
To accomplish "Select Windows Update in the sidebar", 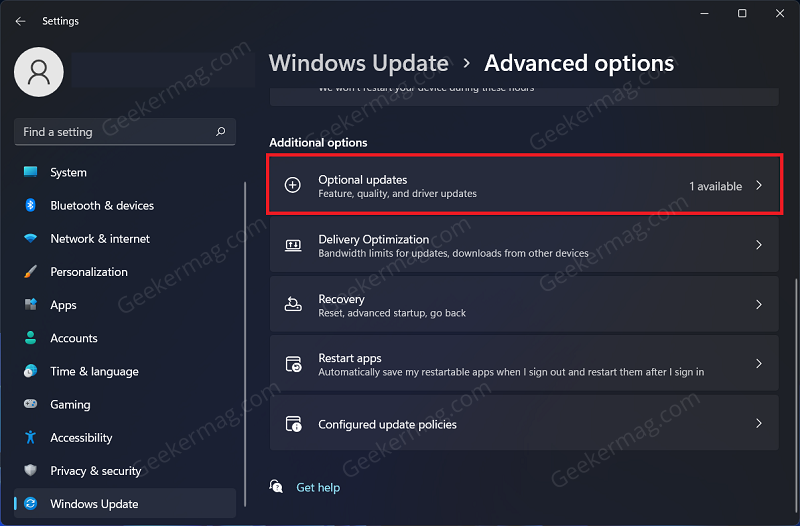I will 125,504.
